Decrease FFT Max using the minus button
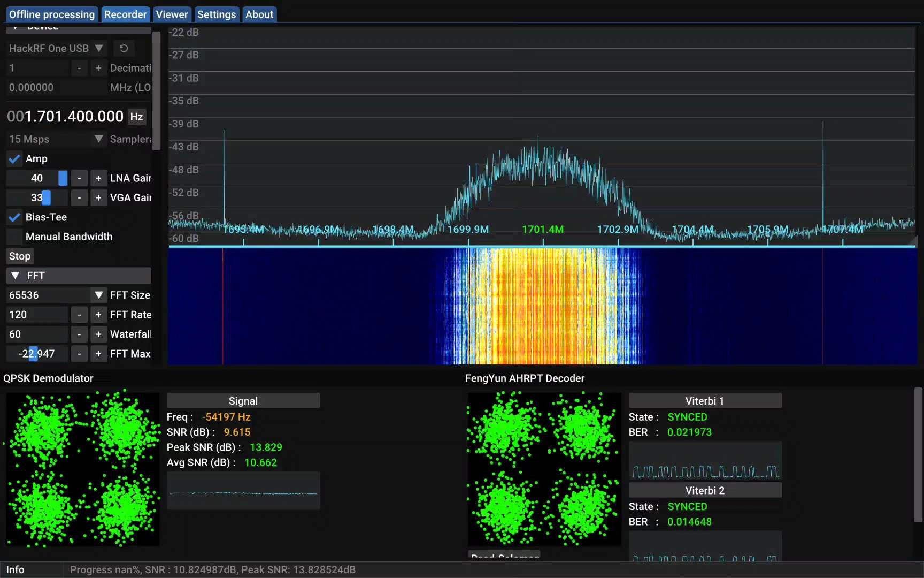This screenshot has width=924, height=578. click(x=79, y=354)
